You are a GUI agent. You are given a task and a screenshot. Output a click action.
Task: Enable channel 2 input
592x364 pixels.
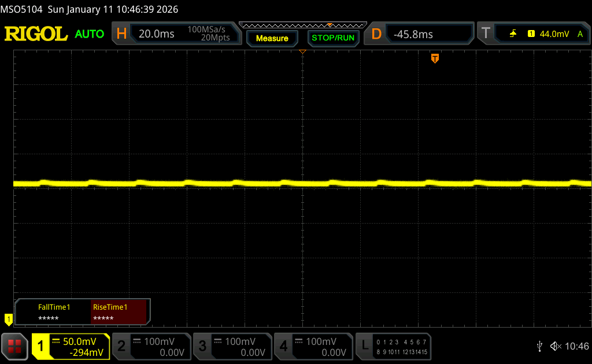[x=151, y=346]
